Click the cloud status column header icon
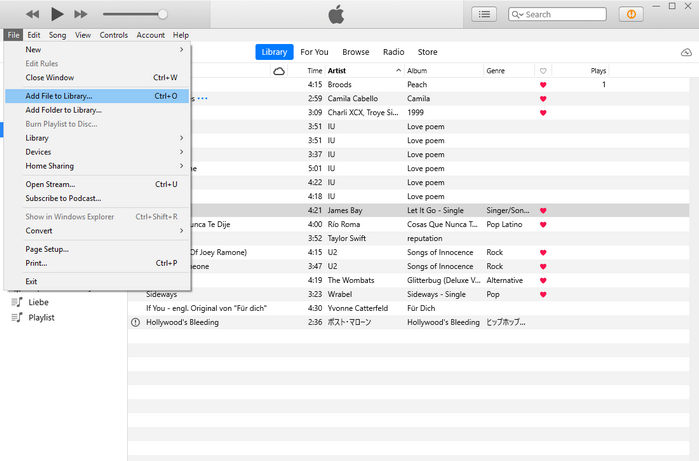The width and height of the screenshot is (699, 461). point(279,71)
